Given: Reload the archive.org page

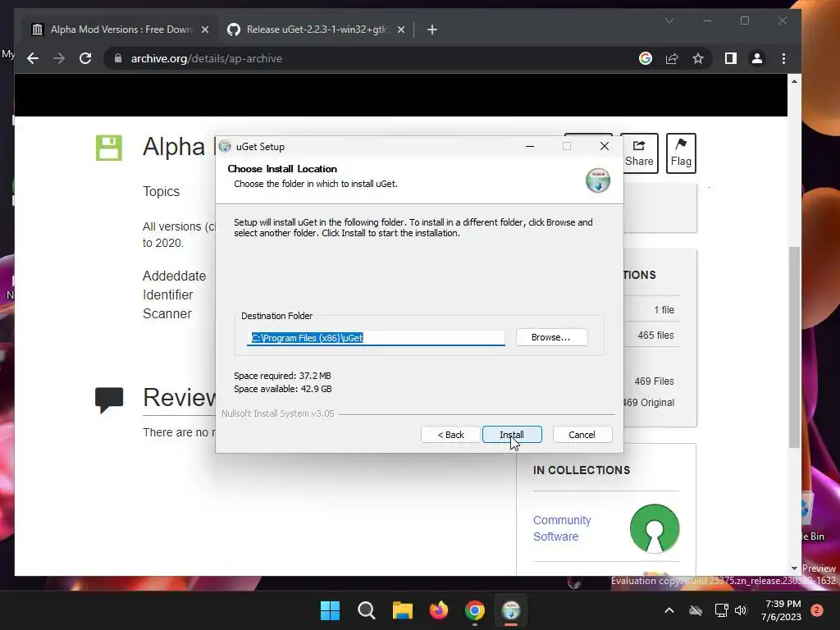Looking at the screenshot, I should coord(85,58).
